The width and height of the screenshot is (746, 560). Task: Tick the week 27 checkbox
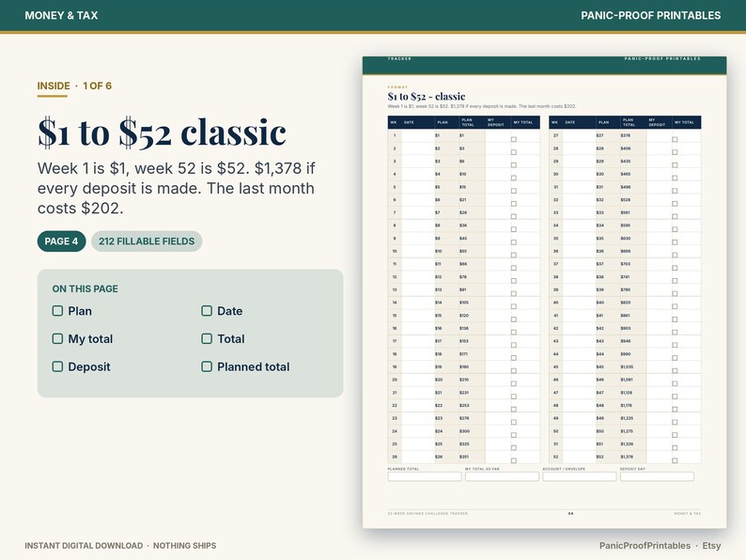point(675,139)
